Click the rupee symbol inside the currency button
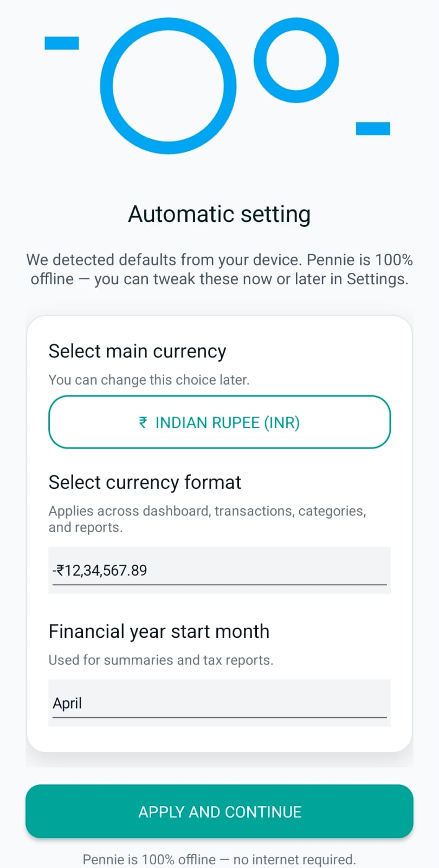 pyautogui.click(x=142, y=423)
